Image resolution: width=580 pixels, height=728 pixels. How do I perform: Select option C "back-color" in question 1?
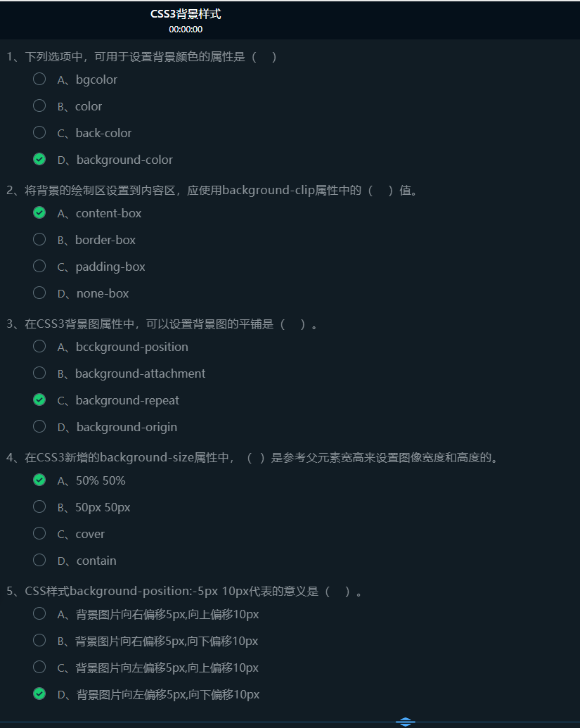[x=39, y=132]
